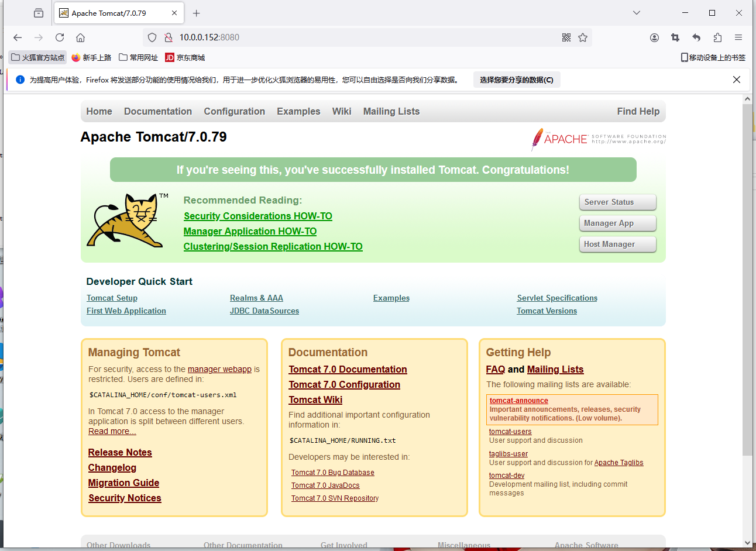756x551 pixels.
Task: Open the Firefox application menu
Action: (738, 37)
